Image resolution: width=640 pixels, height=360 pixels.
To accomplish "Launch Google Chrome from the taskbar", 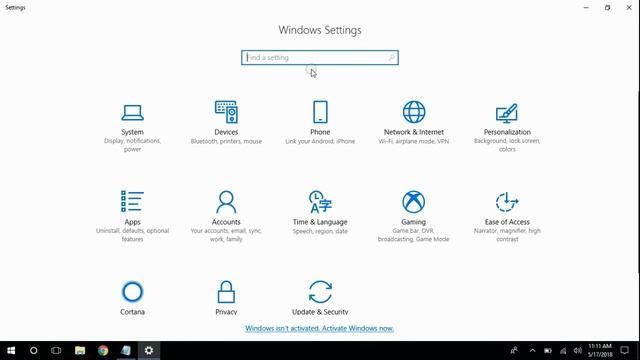I will 103,351.
